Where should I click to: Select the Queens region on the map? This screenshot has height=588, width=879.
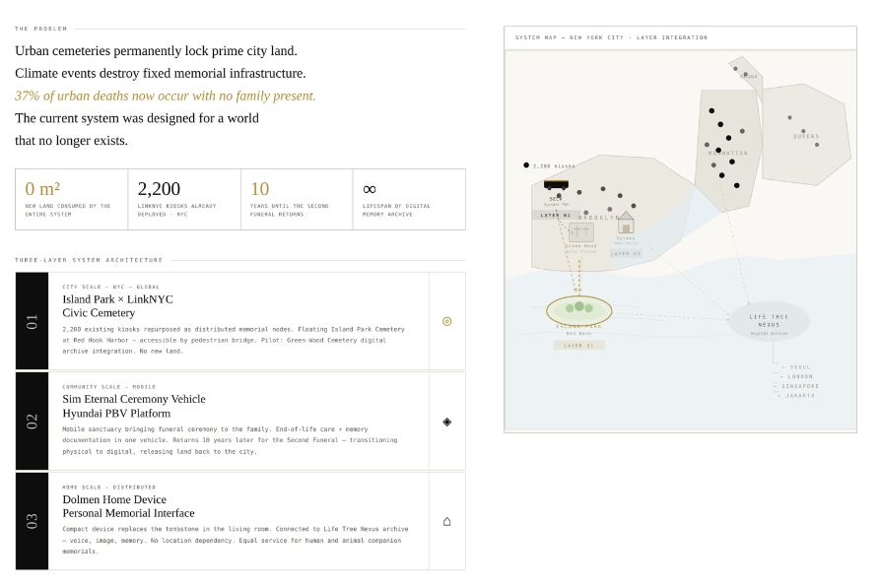808,133
